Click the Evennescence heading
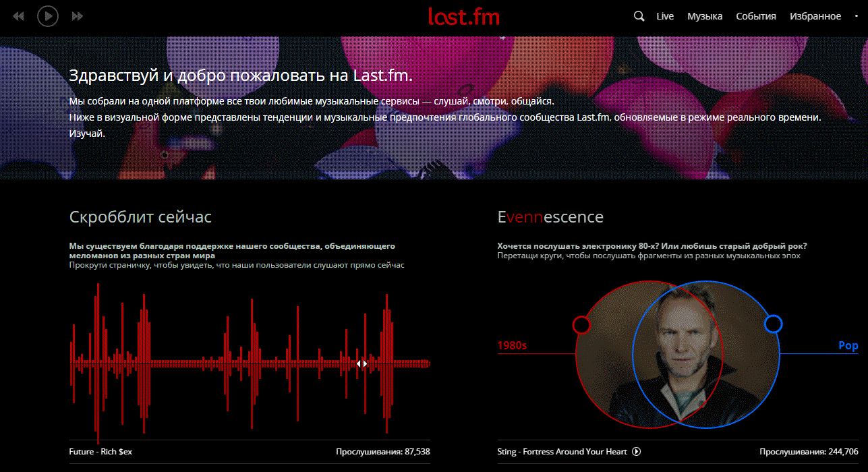Image resolution: width=868 pixels, height=472 pixels. [x=550, y=217]
